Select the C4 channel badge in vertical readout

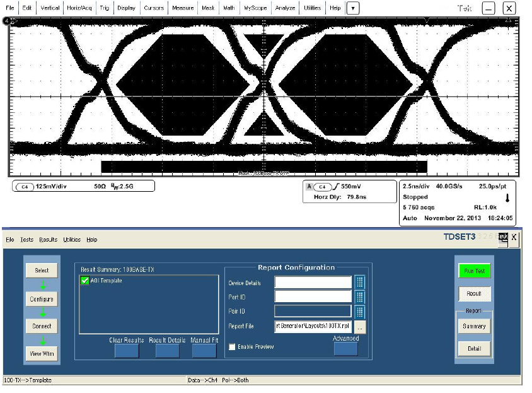click(x=25, y=187)
